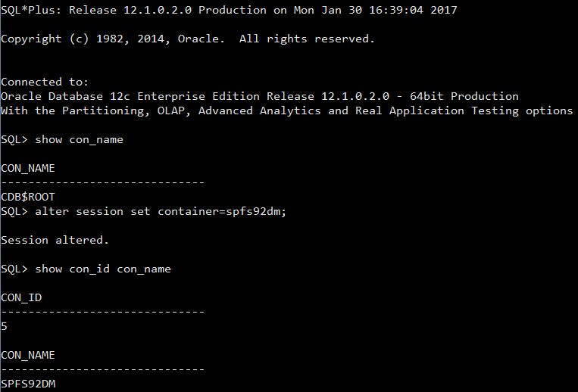Click the Oracle Database 12c Enterprise Edition line
The image size is (578, 392).
click(260, 96)
